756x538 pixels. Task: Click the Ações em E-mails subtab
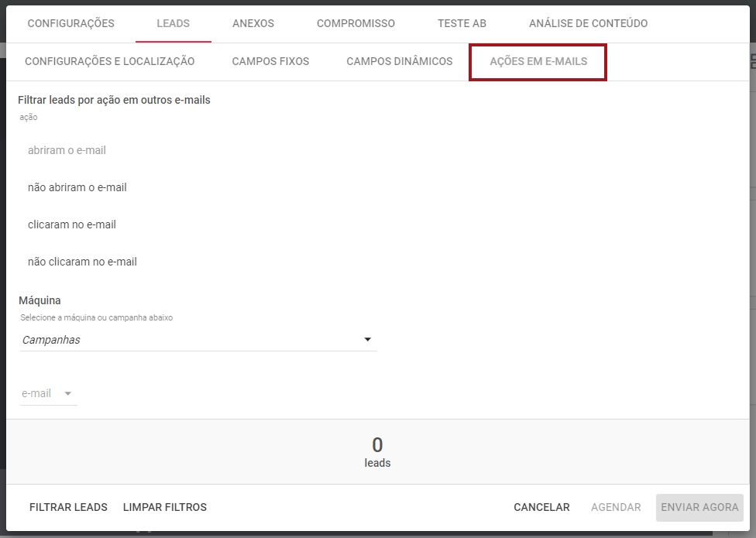point(538,61)
